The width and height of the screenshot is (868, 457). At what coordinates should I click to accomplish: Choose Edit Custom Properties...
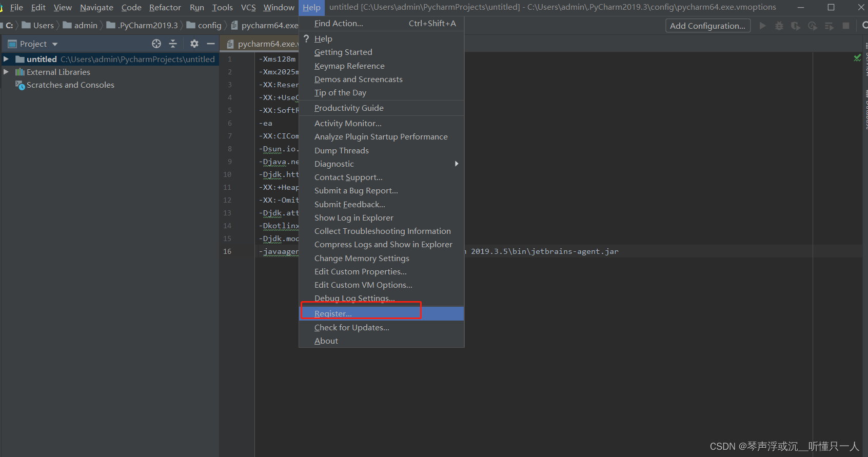[381, 271]
